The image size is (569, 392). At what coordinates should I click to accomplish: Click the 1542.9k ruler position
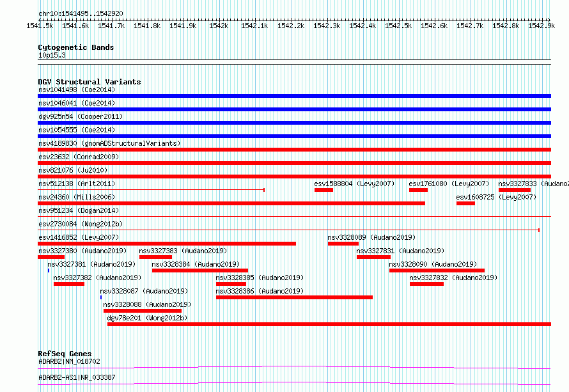[x=542, y=26]
